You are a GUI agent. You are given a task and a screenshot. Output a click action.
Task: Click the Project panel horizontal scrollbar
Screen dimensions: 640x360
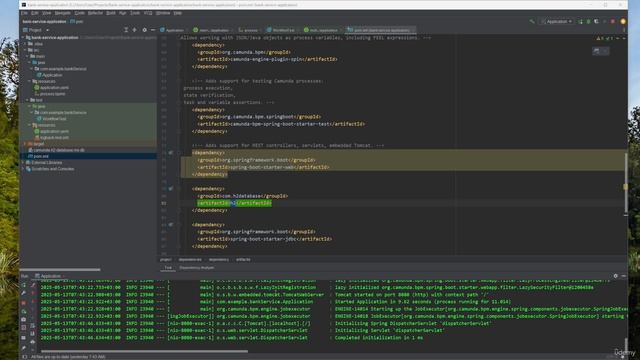pos(60,269)
